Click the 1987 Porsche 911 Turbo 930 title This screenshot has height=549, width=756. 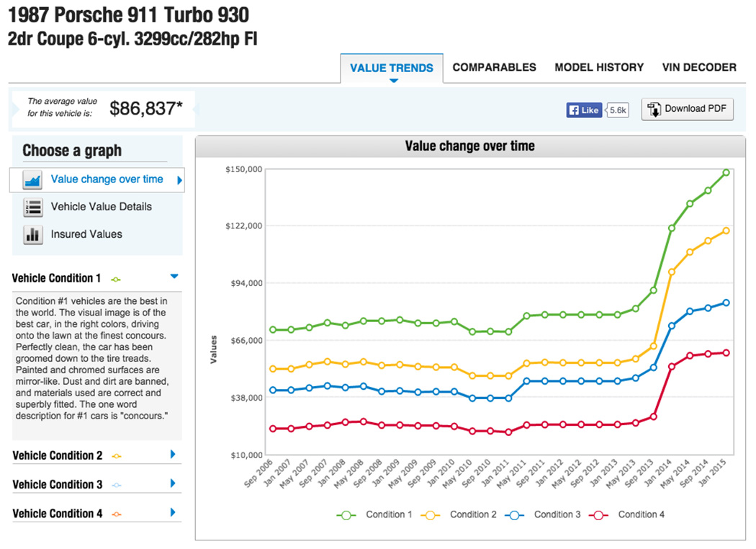[x=128, y=15]
